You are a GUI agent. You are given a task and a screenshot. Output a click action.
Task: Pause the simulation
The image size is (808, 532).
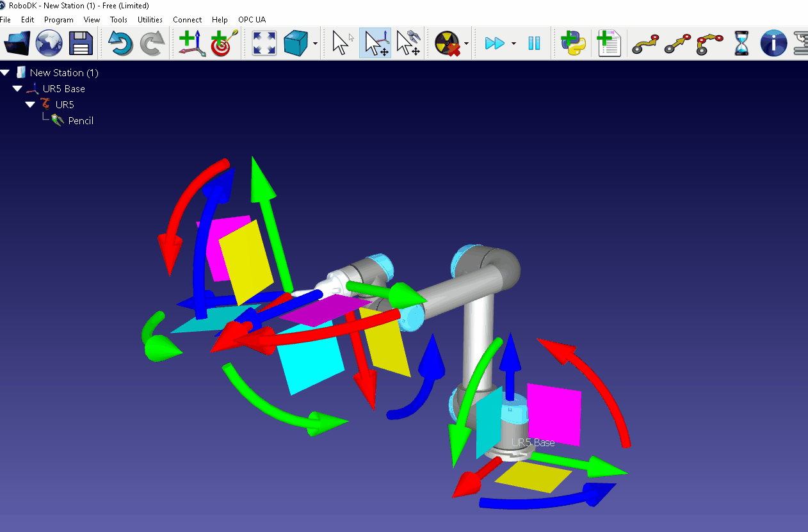534,44
